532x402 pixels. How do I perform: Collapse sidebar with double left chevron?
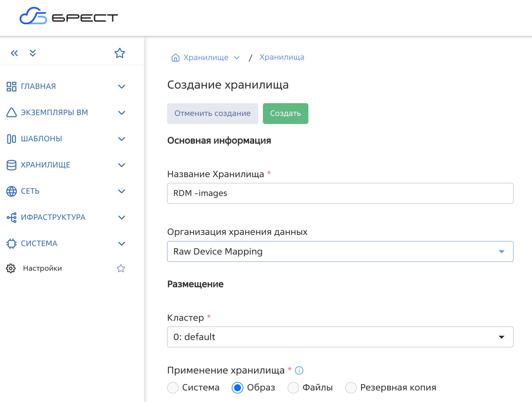[14, 53]
